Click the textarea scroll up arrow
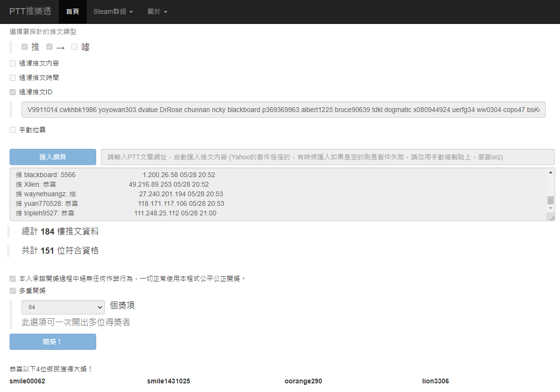The width and height of the screenshot is (560, 392). (551, 172)
